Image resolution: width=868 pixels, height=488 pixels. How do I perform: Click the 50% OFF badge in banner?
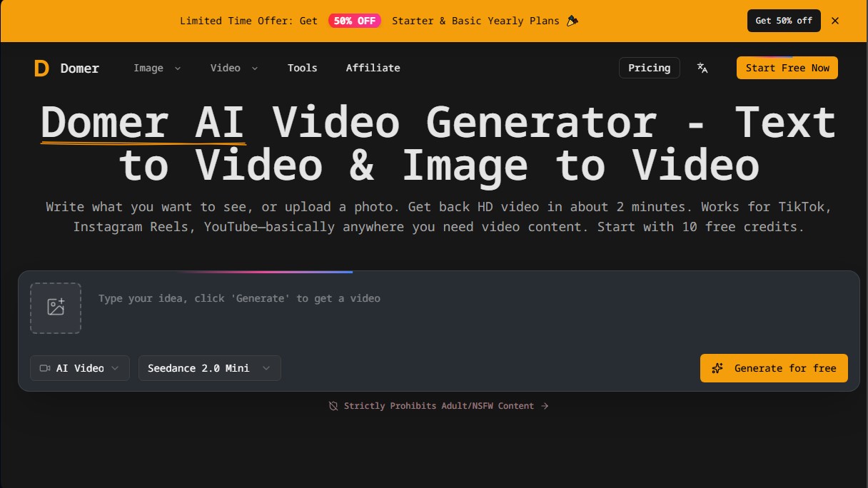click(355, 21)
